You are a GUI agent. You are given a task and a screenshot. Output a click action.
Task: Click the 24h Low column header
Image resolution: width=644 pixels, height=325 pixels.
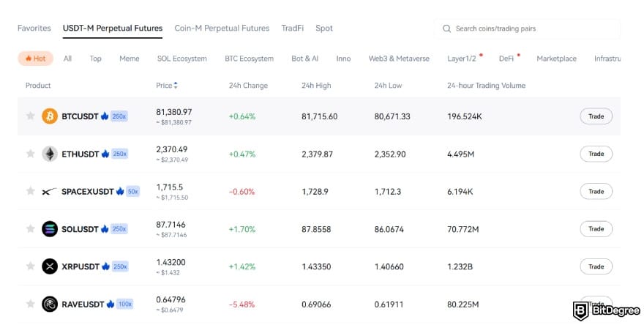coord(388,86)
